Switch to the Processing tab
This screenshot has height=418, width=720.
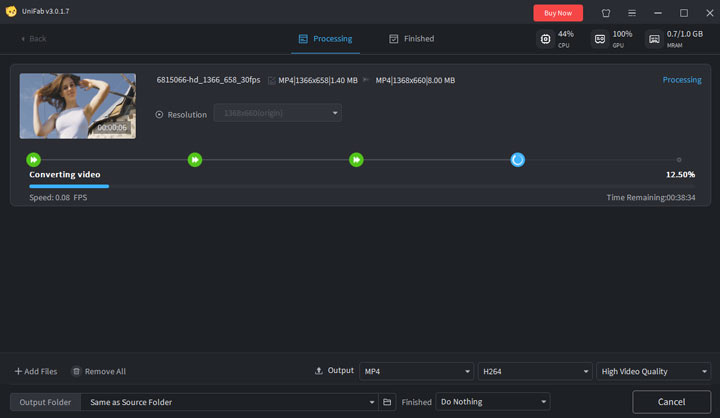[x=325, y=39]
